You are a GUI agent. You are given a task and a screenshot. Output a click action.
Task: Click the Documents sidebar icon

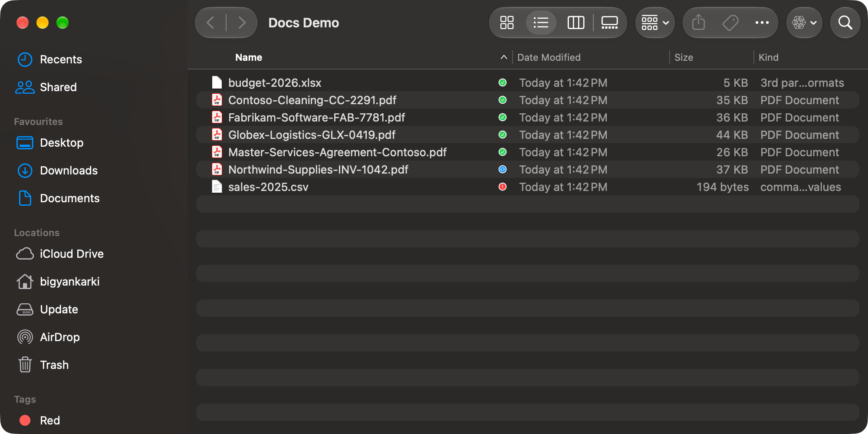[25, 198]
